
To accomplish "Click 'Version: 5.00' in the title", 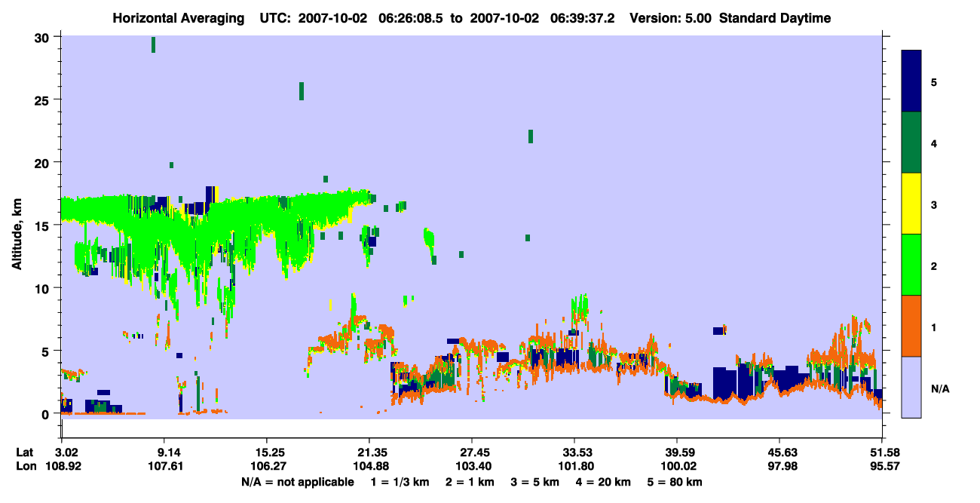I will 671,18.
